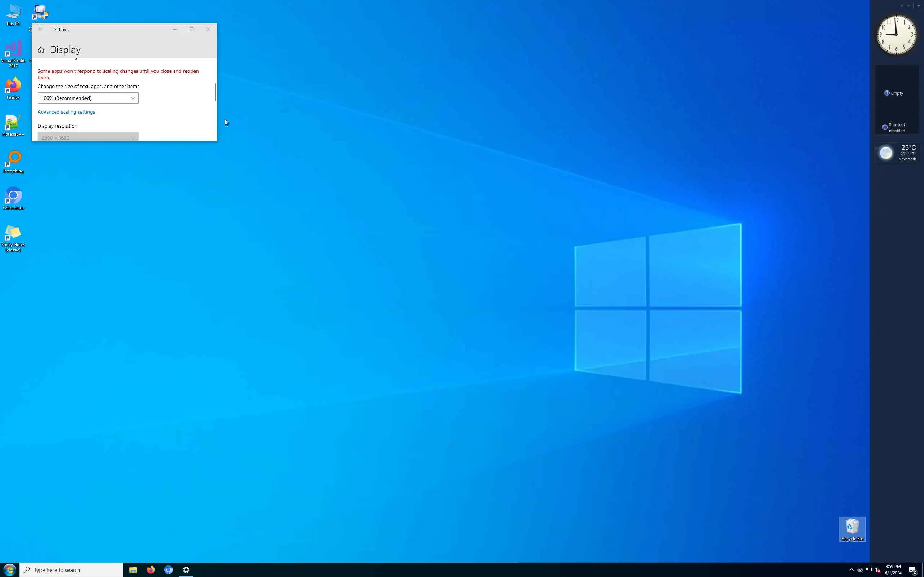
Task: Click the Settings window vertical scrollbar
Action: coord(215,92)
